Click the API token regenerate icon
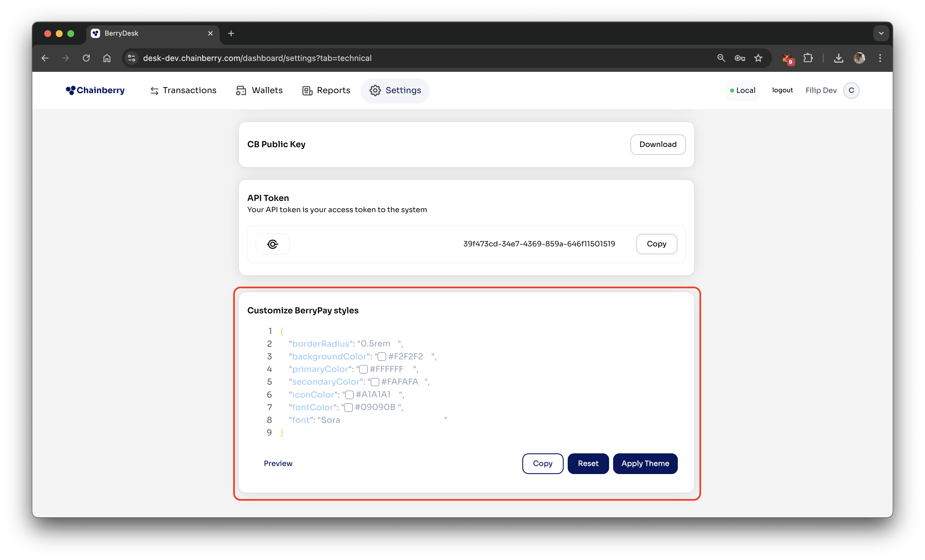 [x=272, y=244]
